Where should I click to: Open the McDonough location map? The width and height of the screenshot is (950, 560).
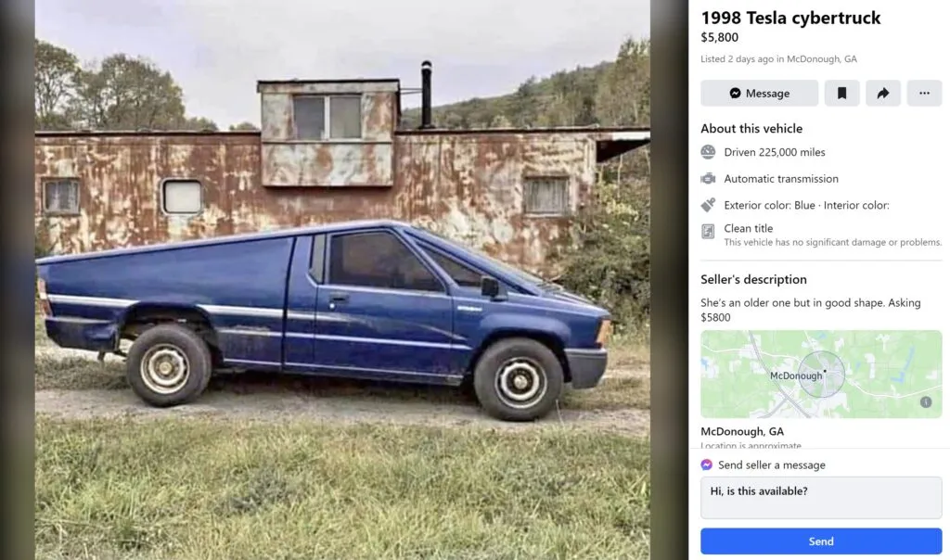click(821, 375)
